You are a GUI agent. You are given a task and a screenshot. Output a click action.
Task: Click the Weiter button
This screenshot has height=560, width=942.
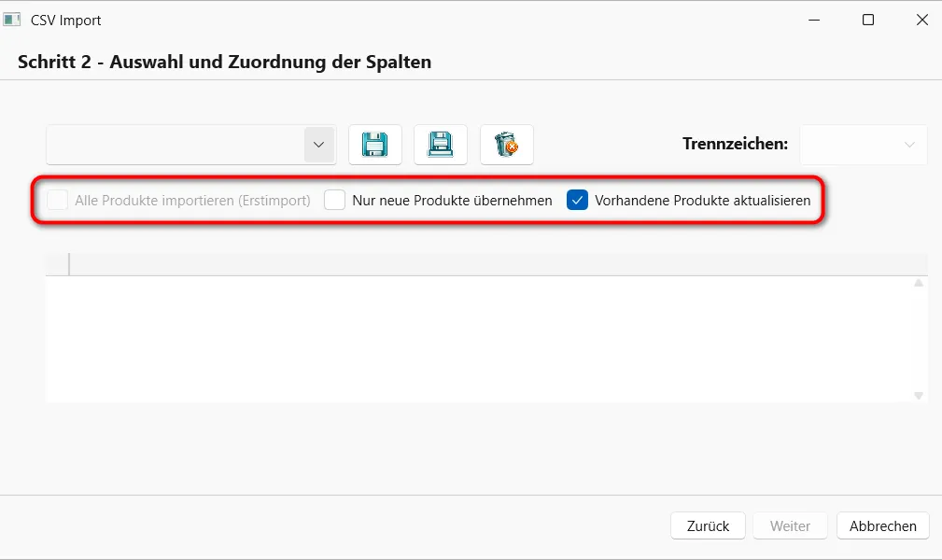790,525
